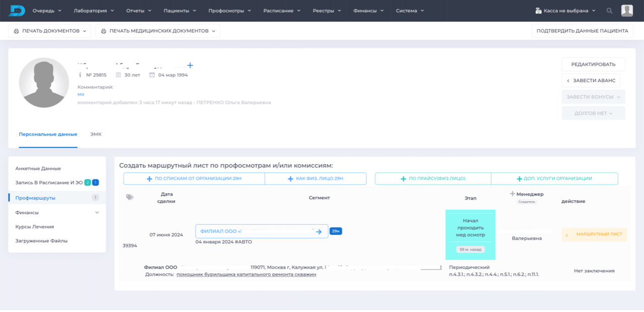The width and height of the screenshot is (644, 312).
Task: Click По спискам от организации 29н
Action: (x=194, y=178)
